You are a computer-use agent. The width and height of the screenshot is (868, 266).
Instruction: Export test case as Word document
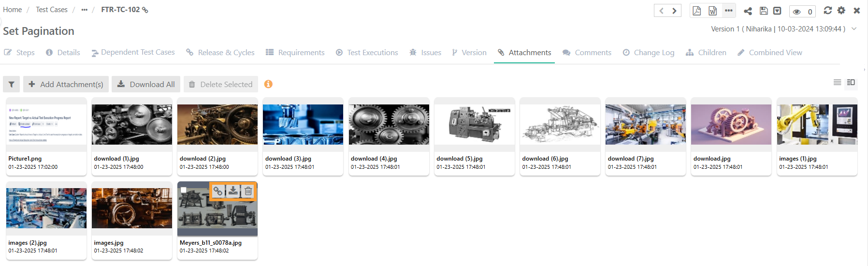pyautogui.click(x=712, y=11)
